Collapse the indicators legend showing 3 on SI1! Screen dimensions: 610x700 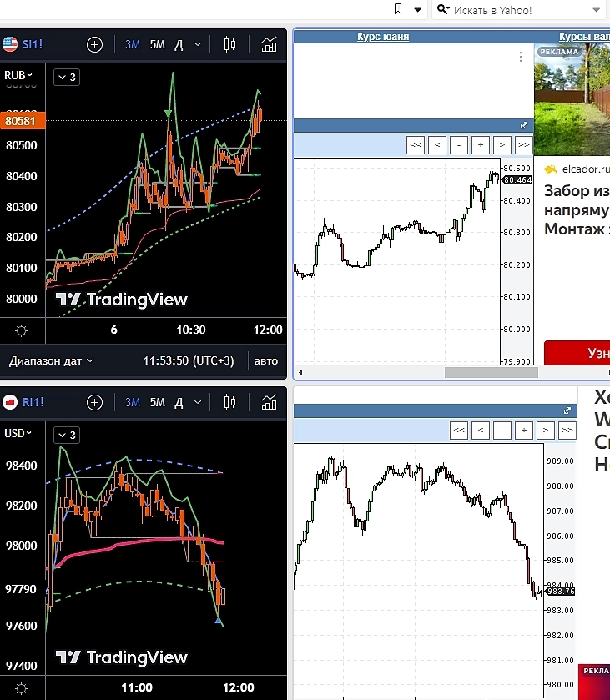pyautogui.click(x=66, y=78)
